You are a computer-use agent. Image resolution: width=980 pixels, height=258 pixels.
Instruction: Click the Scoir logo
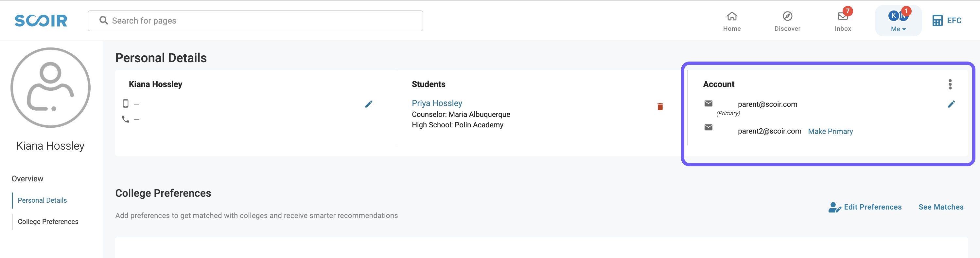point(41,21)
